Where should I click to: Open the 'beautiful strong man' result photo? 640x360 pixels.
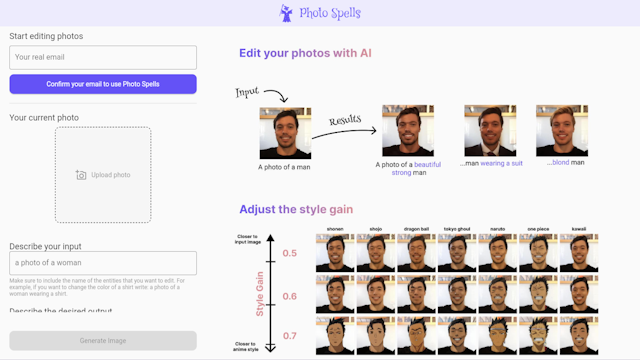click(408, 131)
